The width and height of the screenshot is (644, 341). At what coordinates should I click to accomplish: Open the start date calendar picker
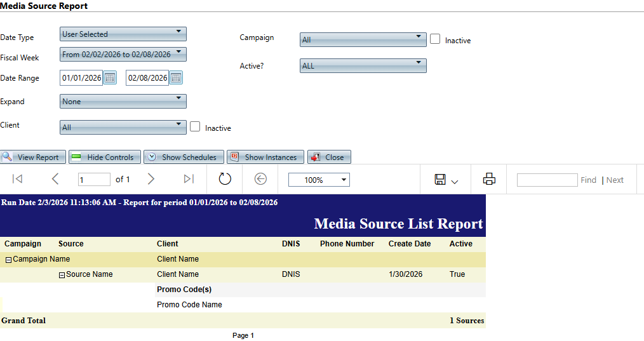pyautogui.click(x=110, y=78)
